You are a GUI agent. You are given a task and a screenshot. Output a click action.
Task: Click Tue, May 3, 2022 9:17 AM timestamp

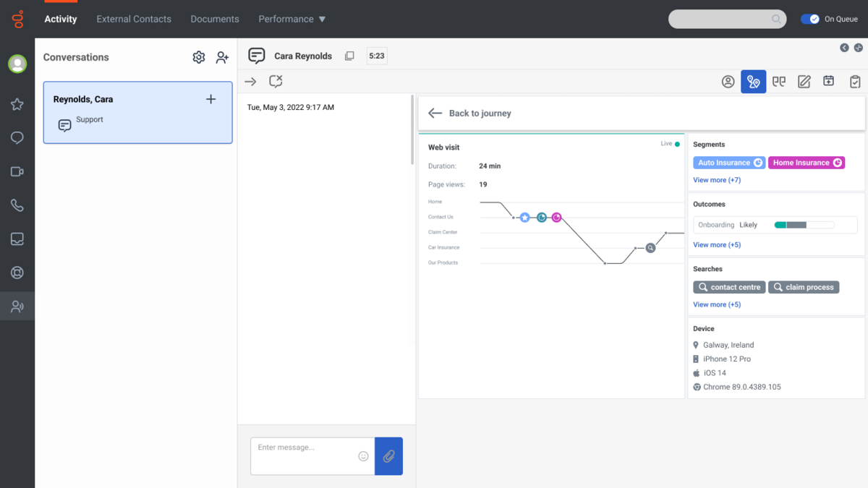click(x=291, y=107)
